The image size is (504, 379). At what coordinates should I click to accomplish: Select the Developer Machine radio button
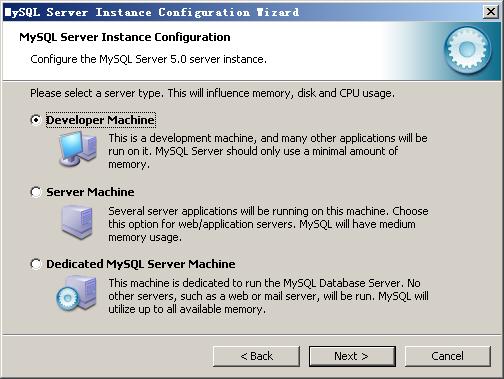tap(36, 120)
